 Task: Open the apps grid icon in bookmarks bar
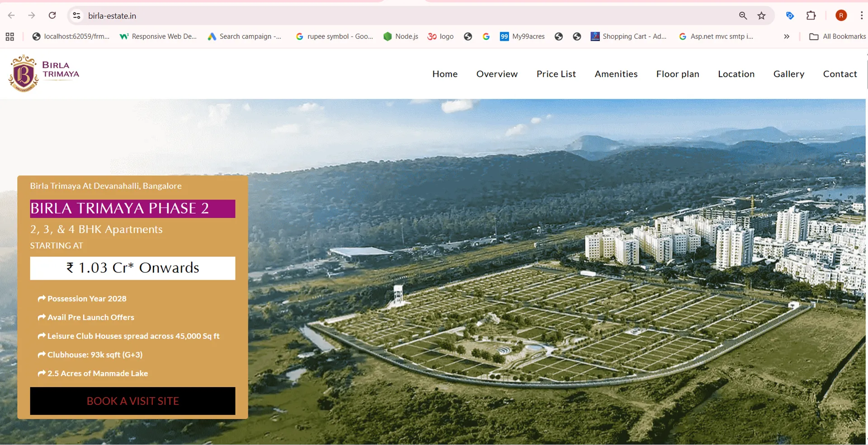(x=9, y=37)
